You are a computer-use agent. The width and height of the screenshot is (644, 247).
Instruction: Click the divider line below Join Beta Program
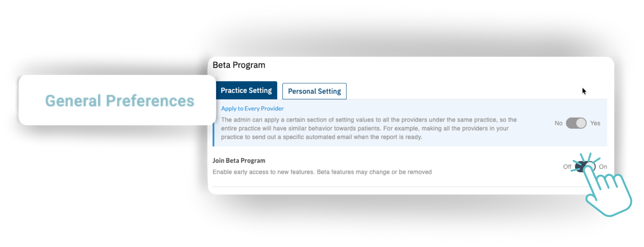pos(384,187)
